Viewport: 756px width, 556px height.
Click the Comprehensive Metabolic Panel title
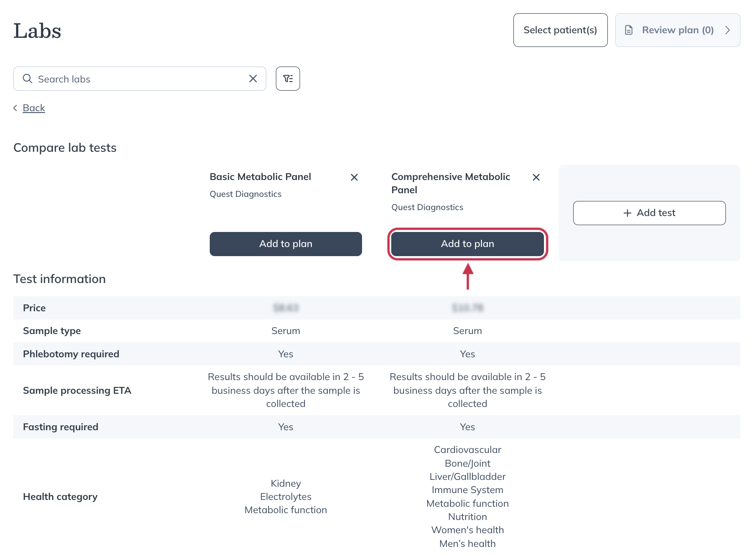(x=450, y=183)
